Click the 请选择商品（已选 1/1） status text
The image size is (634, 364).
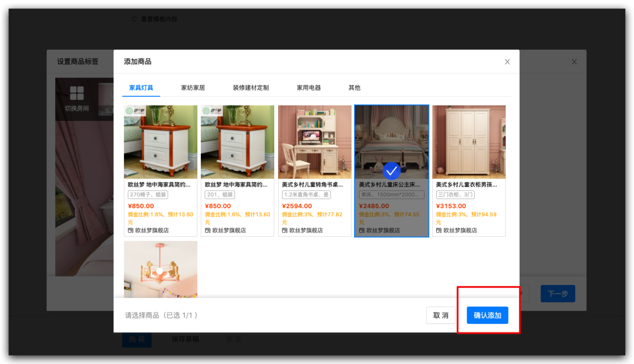click(162, 315)
